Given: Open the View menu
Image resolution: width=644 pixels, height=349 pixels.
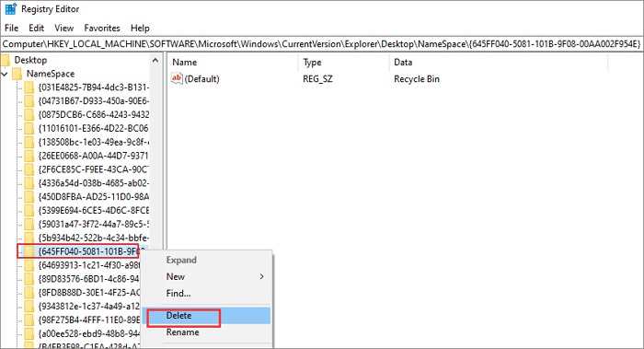Looking at the screenshot, I should [64, 28].
